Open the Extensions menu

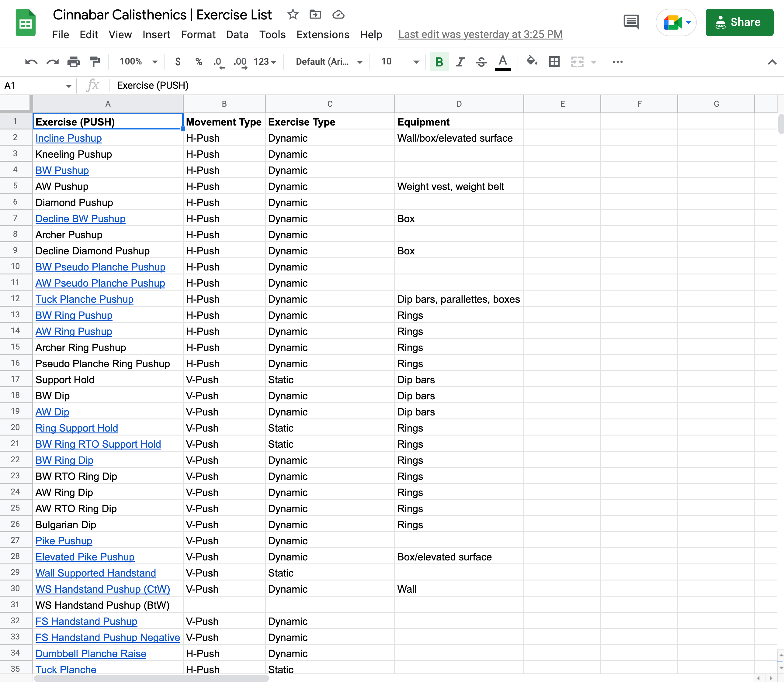coord(322,35)
